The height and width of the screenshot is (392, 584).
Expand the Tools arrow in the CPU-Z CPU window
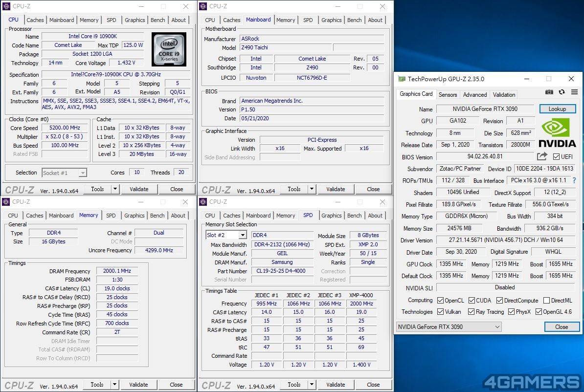115,189
